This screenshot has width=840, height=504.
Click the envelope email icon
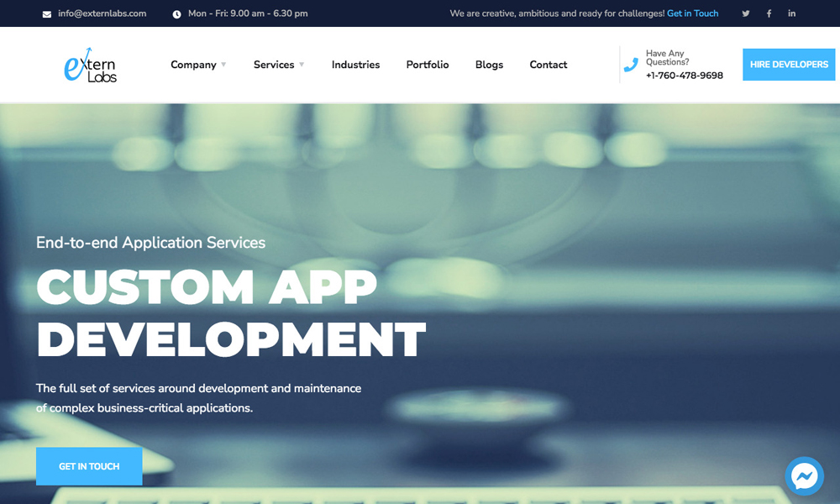tap(47, 14)
